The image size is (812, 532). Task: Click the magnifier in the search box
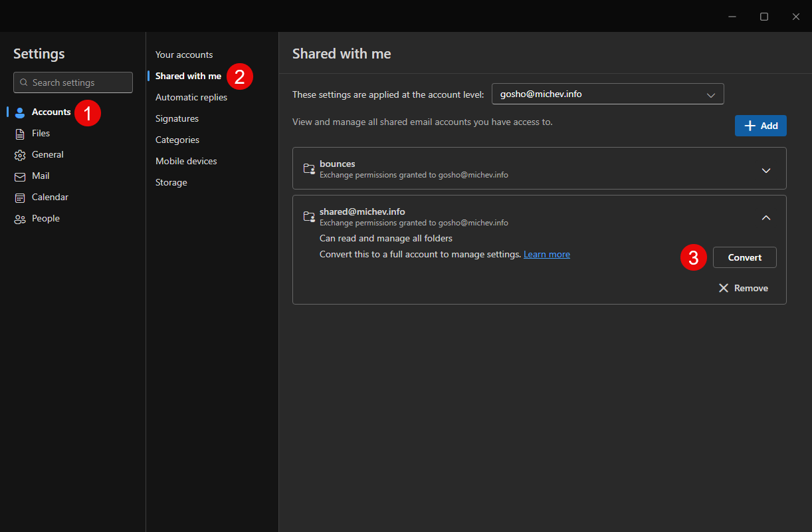point(23,82)
